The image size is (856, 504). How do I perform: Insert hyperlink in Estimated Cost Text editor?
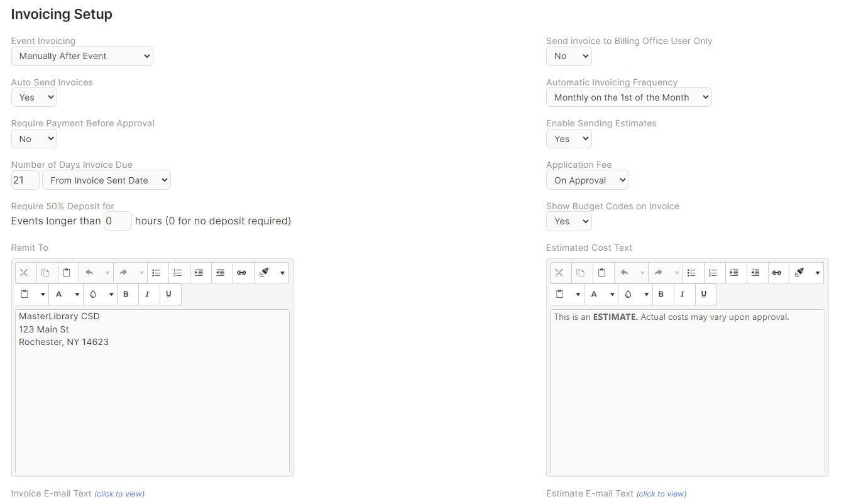[x=776, y=273]
